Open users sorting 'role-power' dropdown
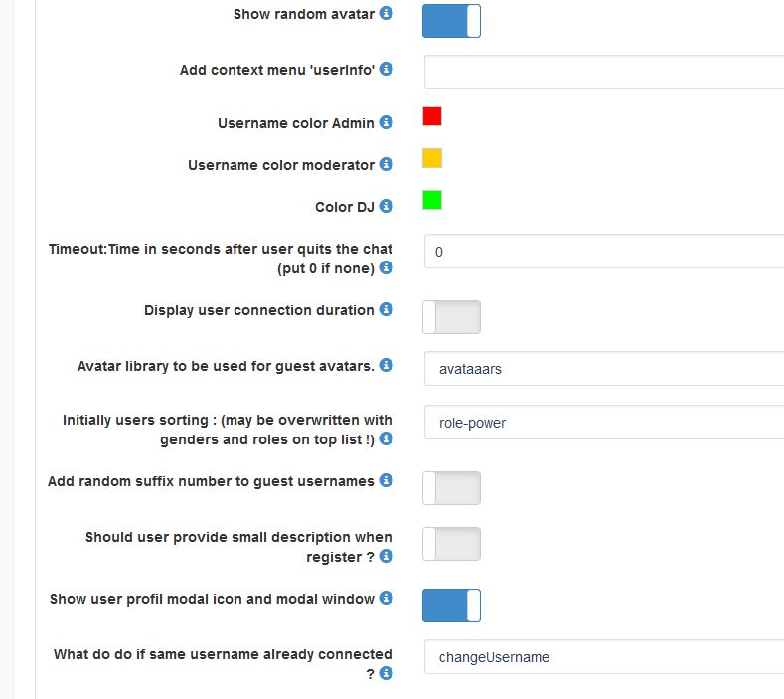Viewport: 784px width, 699px height. click(x=603, y=423)
